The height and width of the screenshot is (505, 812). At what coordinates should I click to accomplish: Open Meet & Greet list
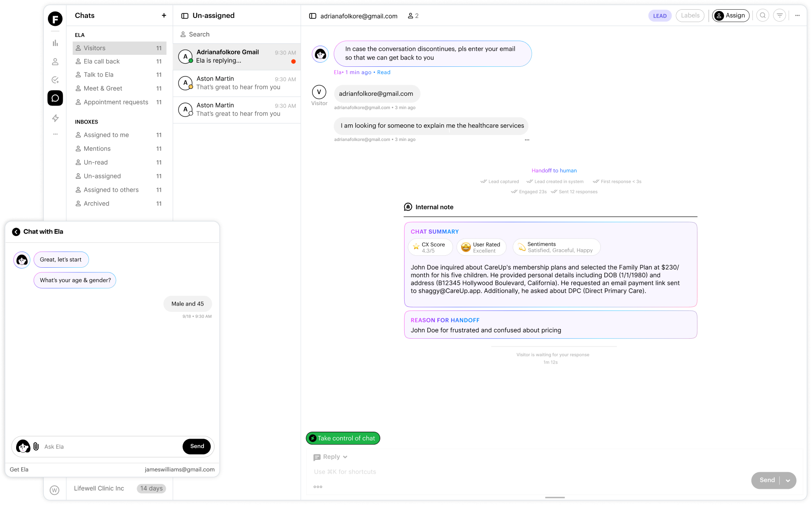[119, 88]
